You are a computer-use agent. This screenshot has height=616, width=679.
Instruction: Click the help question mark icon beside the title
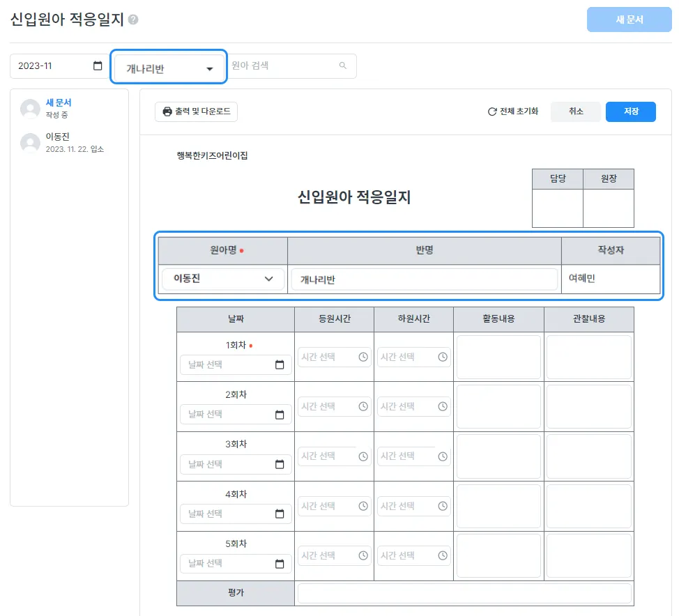pyautogui.click(x=133, y=20)
